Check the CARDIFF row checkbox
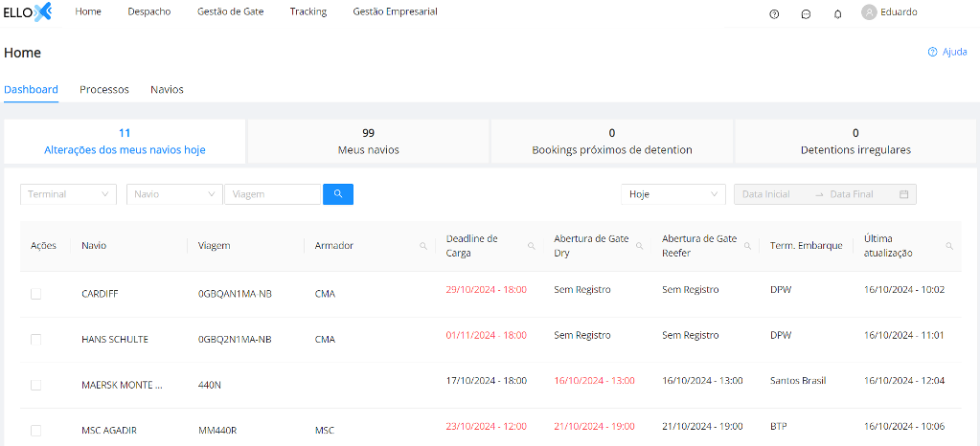Viewport: 980px width, 446px height. tap(36, 294)
